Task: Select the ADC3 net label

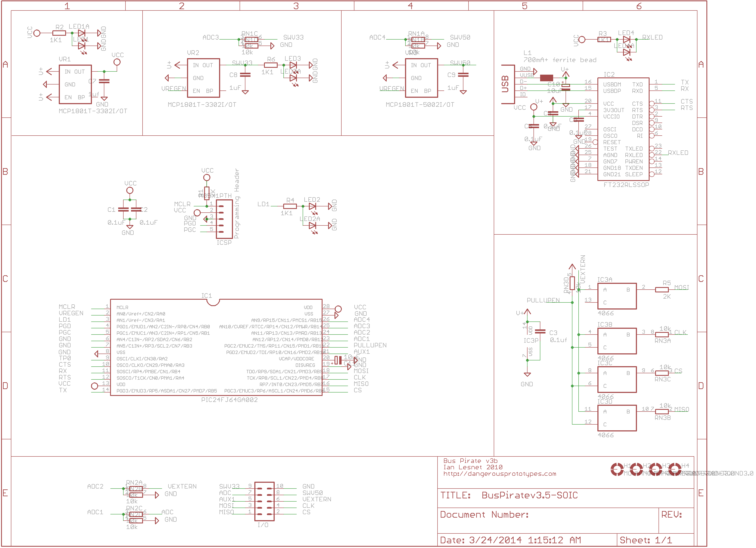Action: pyautogui.click(x=211, y=37)
